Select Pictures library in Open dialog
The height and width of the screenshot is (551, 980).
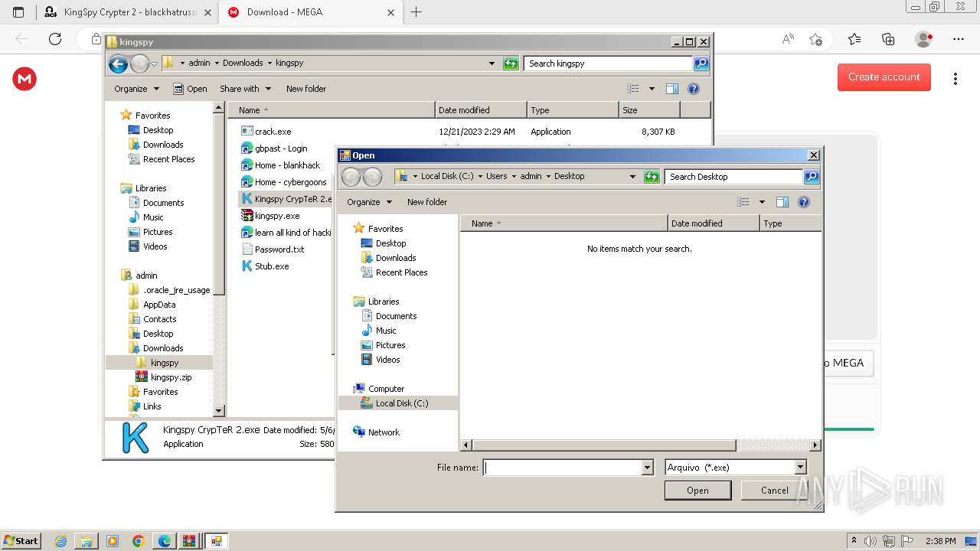(383, 345)
